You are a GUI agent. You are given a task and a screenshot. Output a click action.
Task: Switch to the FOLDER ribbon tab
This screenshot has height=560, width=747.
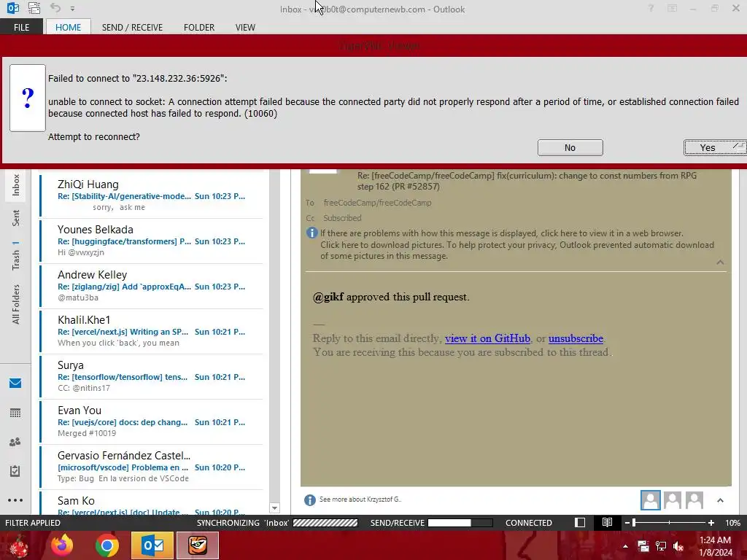pos(199,27)
